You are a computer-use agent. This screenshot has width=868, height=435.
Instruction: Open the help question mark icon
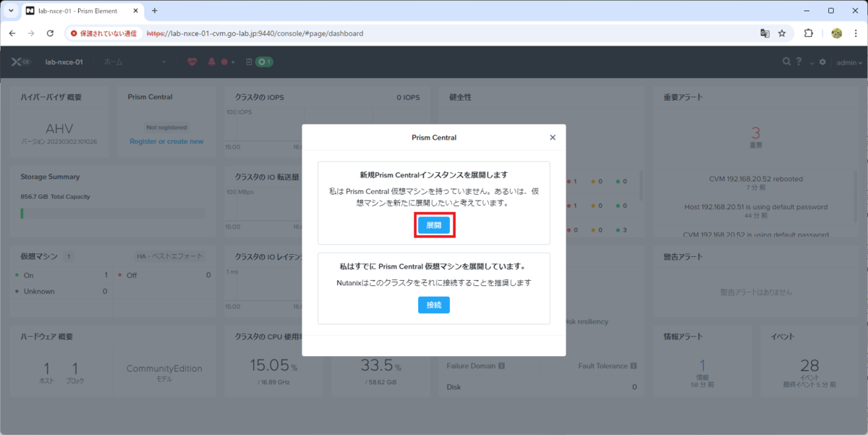coord(799,62)
